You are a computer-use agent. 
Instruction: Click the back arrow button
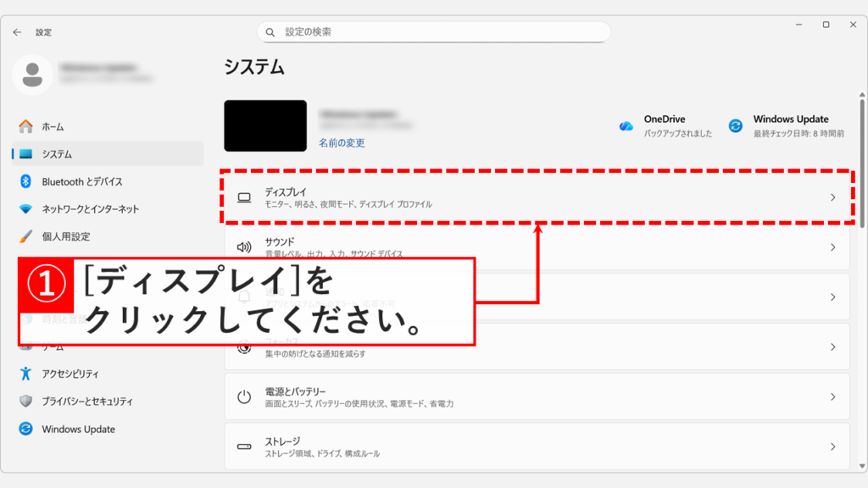tap(18, 32)
